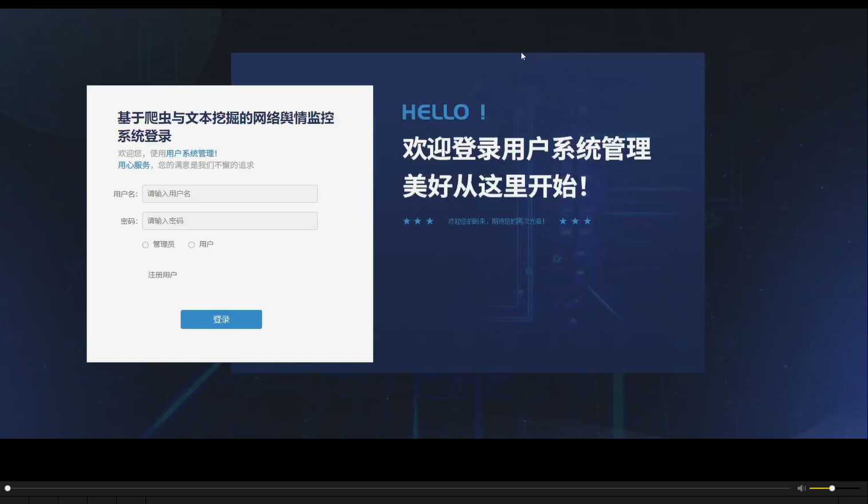
Task: Click the 欢迎登录用户系统管理 headline
Action: click(527, 149)
